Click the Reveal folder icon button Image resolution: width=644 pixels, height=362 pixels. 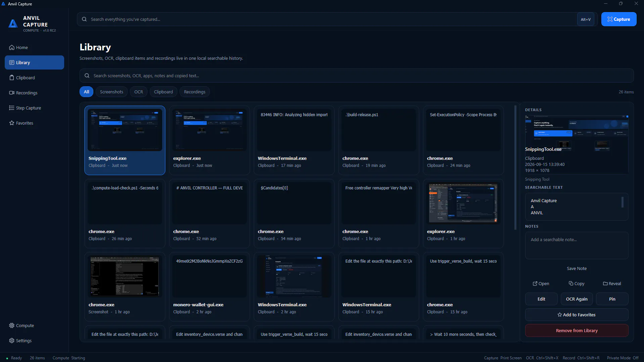(612, 283)
